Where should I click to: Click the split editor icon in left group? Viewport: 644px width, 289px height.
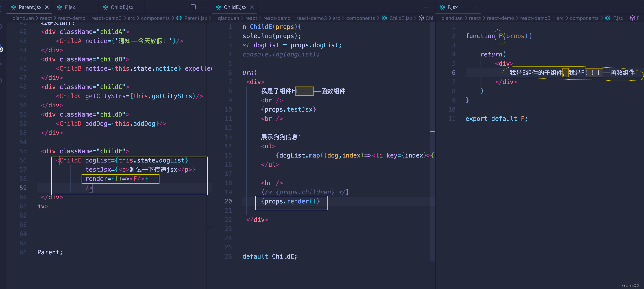(x=193, y=7)
